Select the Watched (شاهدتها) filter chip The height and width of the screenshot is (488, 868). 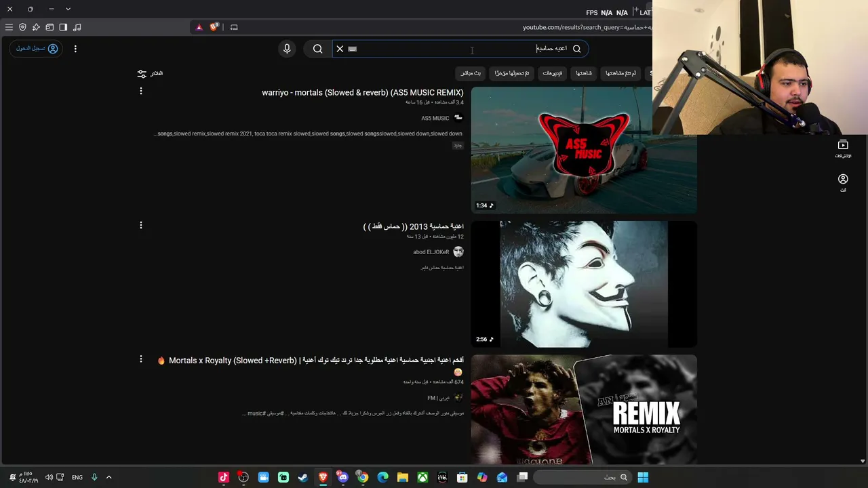click(584, 73)
